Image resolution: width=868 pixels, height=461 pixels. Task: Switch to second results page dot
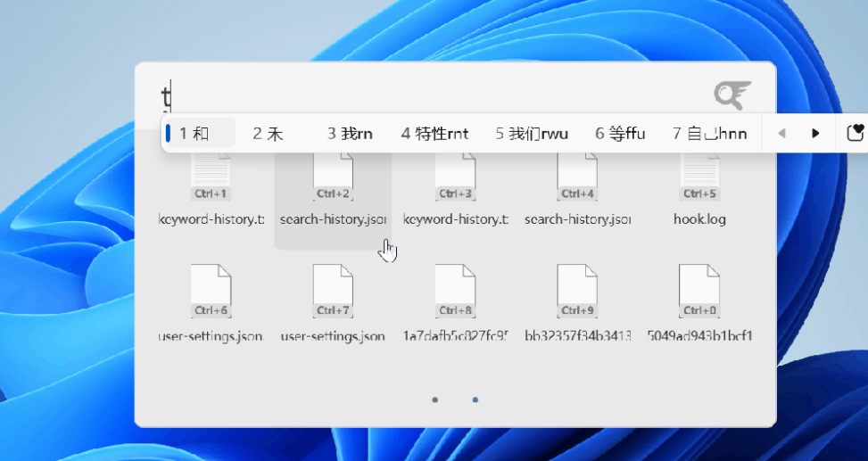[475, 399]
